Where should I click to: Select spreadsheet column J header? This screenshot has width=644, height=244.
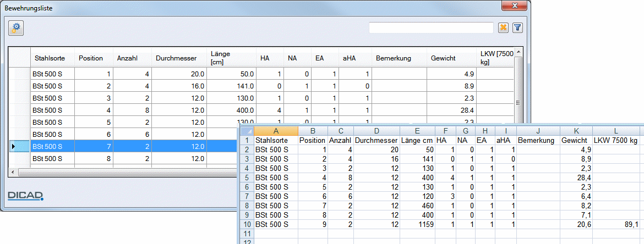pyautogui.click(x=538, y=131)
